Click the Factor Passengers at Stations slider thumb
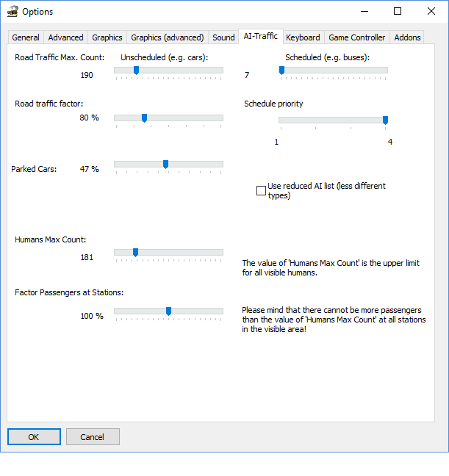This screenshot has height=476, width=449. pyautogui.click(x=168, y=311)
